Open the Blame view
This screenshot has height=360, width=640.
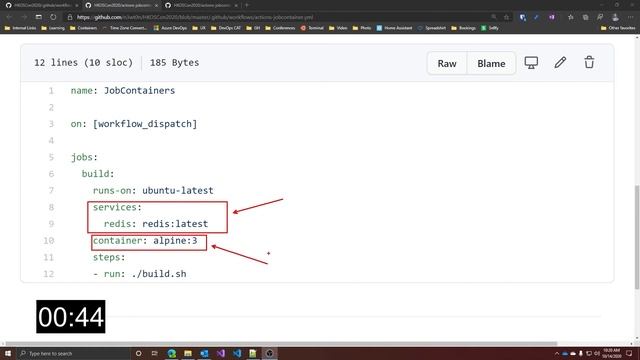491,63
